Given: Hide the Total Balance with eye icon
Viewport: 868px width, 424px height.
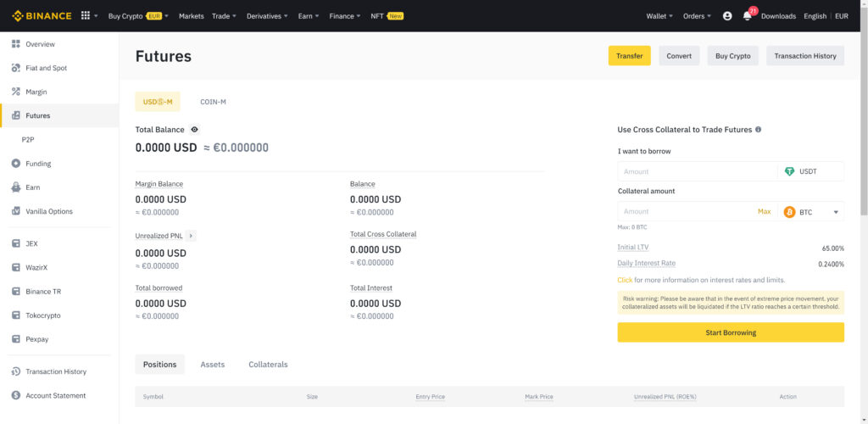Looking at the screenshot, I should click(x=194, y=130).
